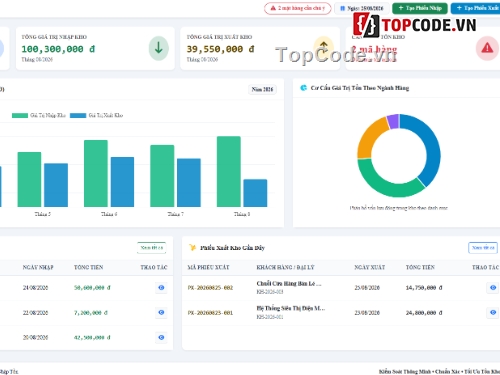500x375 pixels.
Task: Click export total 14,750,000 đ
Action: tap(424, 288)
